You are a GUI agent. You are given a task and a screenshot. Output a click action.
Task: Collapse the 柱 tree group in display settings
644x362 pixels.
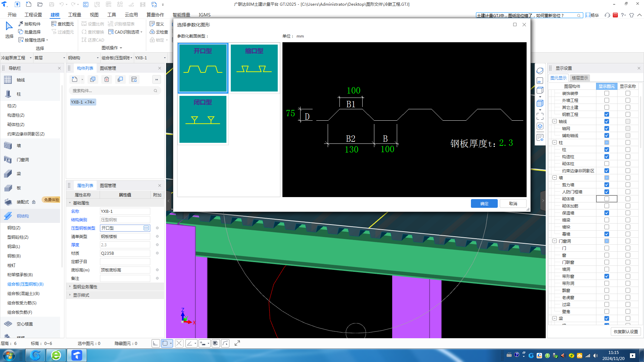point(554,142)
